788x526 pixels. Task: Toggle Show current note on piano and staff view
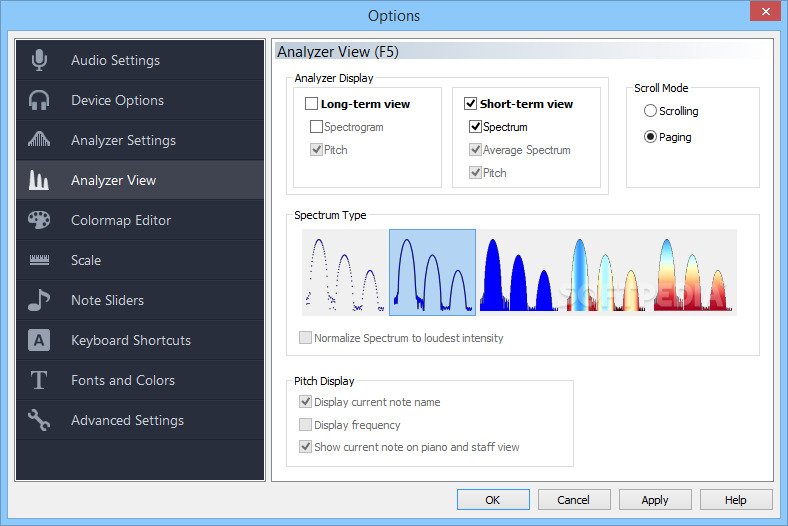[x=305, y=447]
